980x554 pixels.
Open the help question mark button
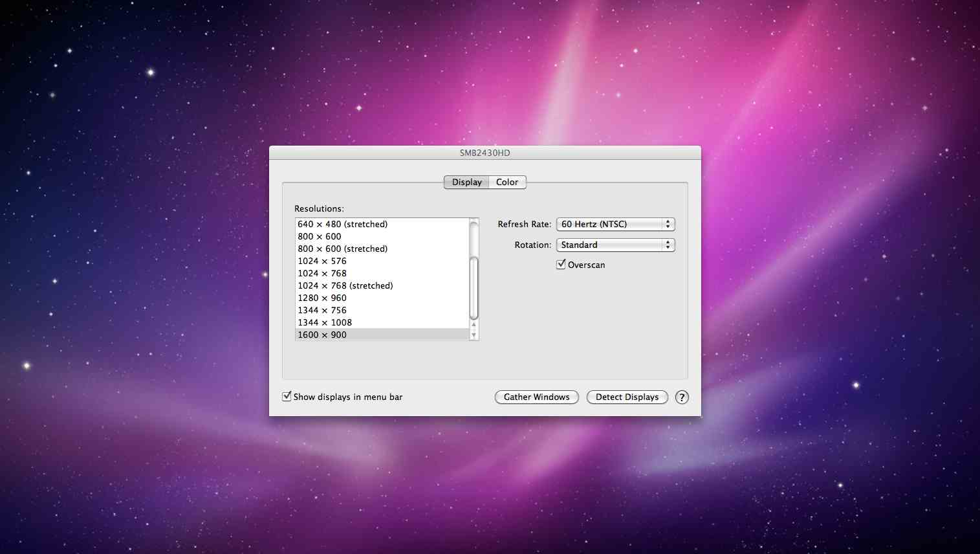click(x=682, y=397)
